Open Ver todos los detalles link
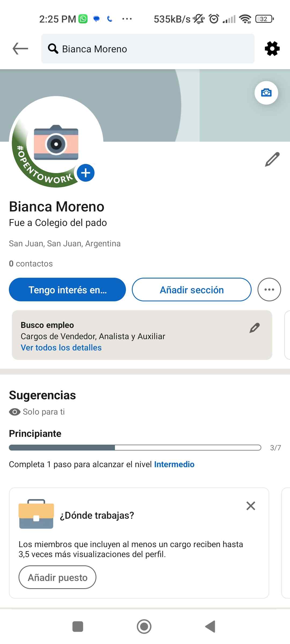Image resolution: width=290 pixels, height=644 pixels. pyautogui.click(x=61, y=347)
